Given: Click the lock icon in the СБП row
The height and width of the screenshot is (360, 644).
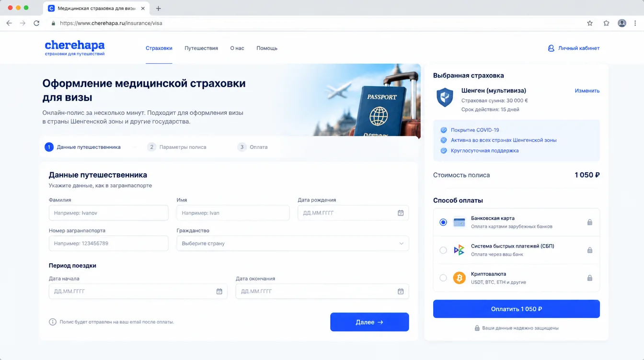Looking at the screenshot, I should click(590, 250).
